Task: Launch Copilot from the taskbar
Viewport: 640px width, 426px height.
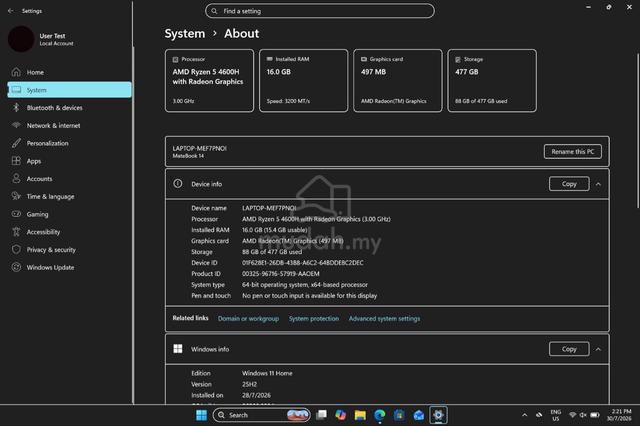Action: (340, 415)
